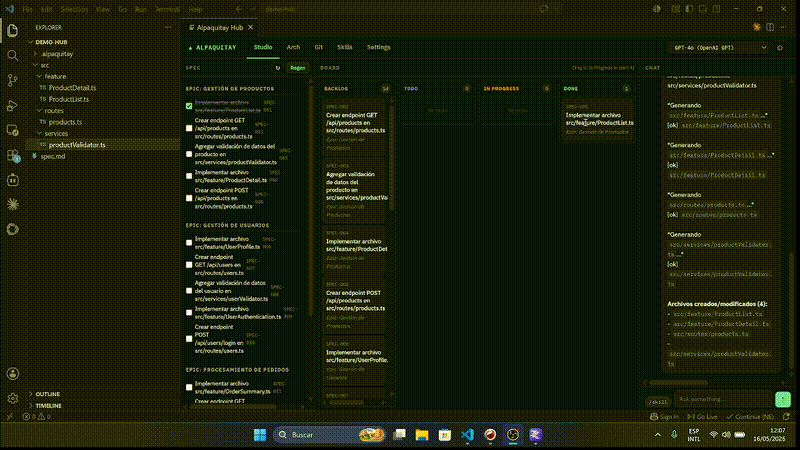Check 'Crear endpoint GET /api/products' task
This screenshot has width=800, height=450.
(x=189, y=129)
